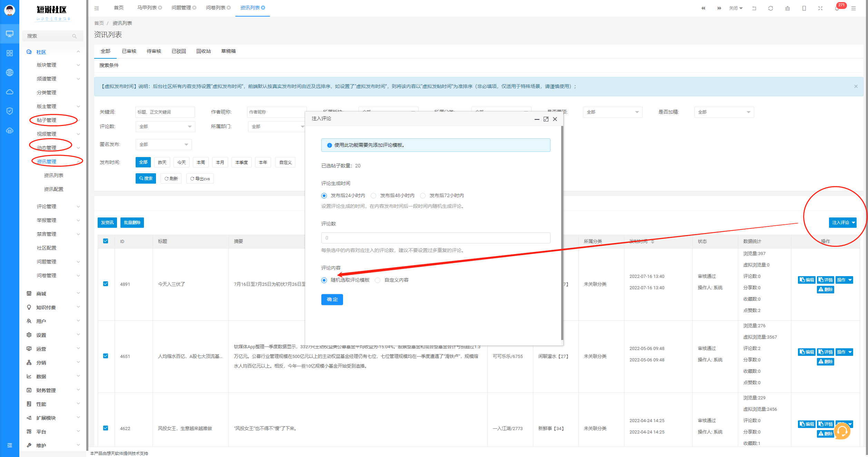Open the cloud icon in left rail
868x457 pixels.
(10, 92)
